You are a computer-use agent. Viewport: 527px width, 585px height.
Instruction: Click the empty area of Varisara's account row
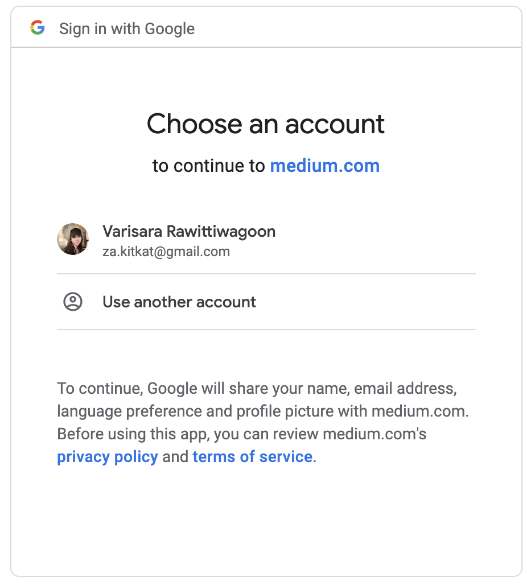(373, 240)
